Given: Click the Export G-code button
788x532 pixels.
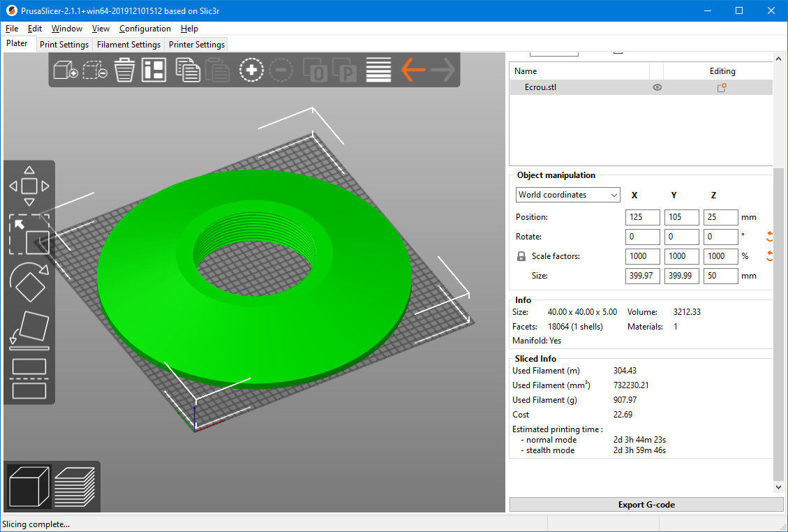Looking at the screenshot, I should coord(646,505).
